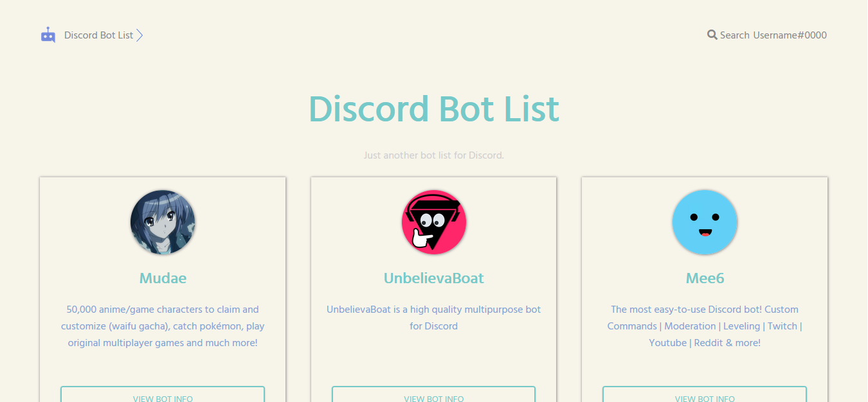Click the Mee6 Custom Commands description text

(705, 326)
